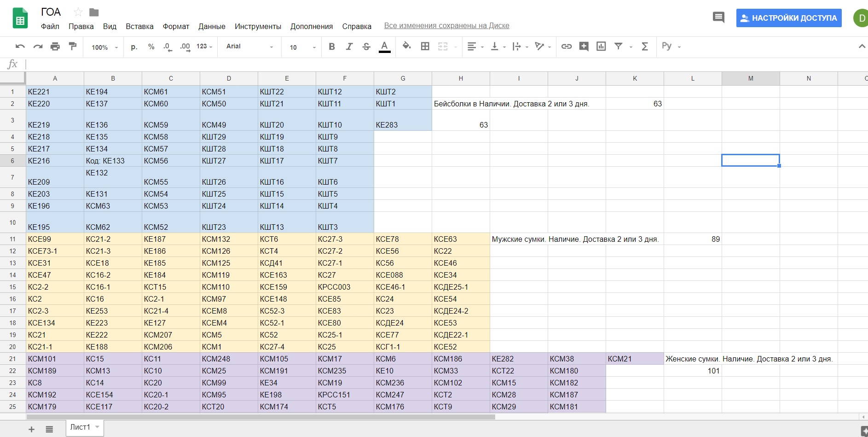Viewport: 868px width, 437px height.
Task: Toggle Italic formatting
Action: [349, 47]
